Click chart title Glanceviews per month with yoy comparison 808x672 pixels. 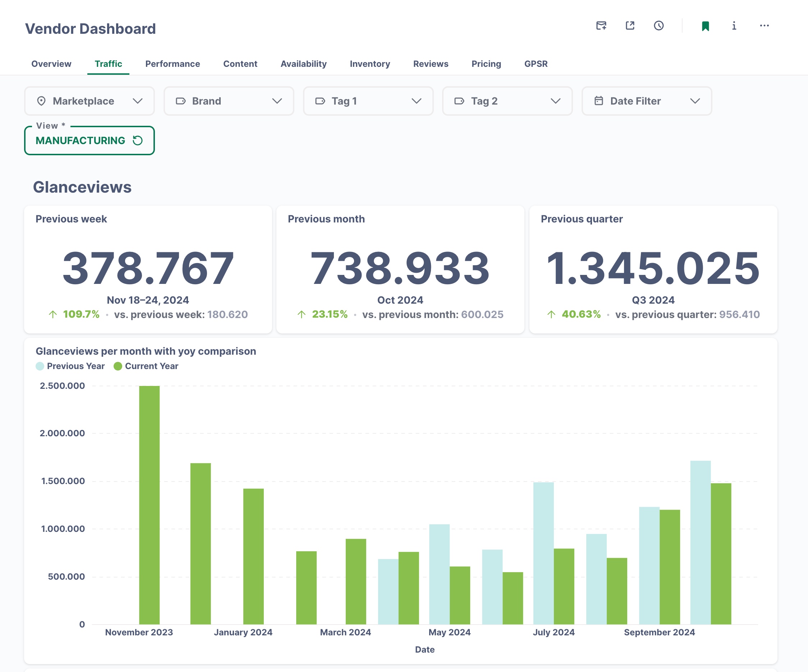click(146, 351)
